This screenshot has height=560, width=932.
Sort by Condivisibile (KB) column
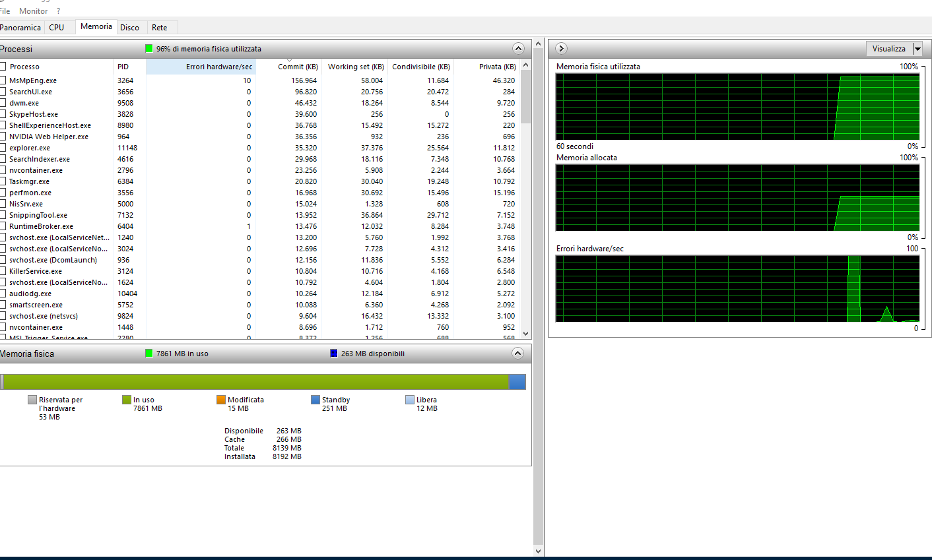coord(421,67)
